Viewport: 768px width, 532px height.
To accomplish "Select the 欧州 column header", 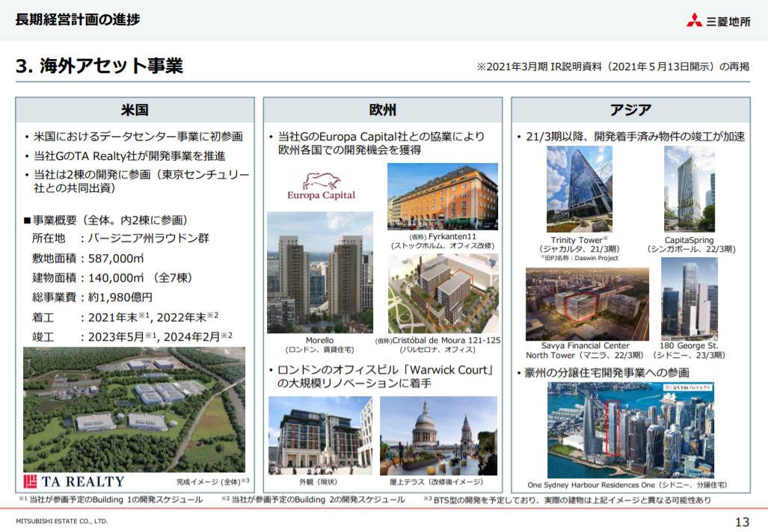I will click(x=383, y=110).
